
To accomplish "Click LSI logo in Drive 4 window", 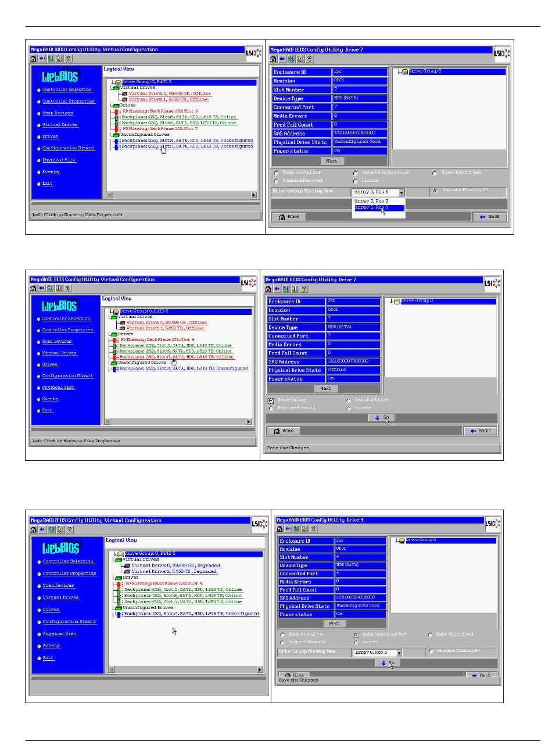I will [492, 524].
